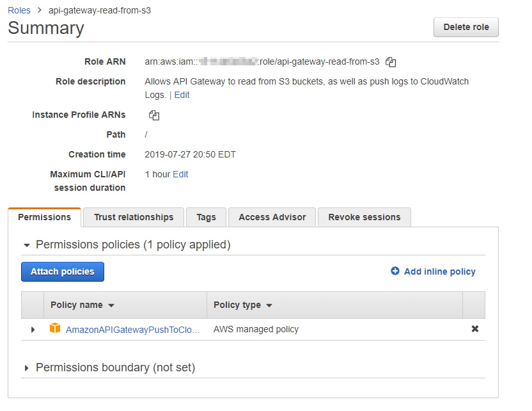The height and width of the screenshot is (411, 532).
Task: Collapse the Permissions policies section
Action: pyautogui.click(x=26, y=245)
